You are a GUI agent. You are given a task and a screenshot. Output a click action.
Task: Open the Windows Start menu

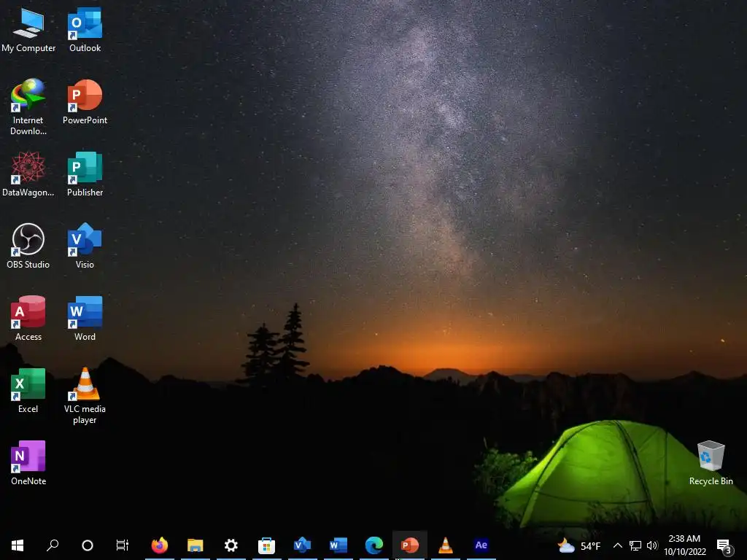[18, 545]
